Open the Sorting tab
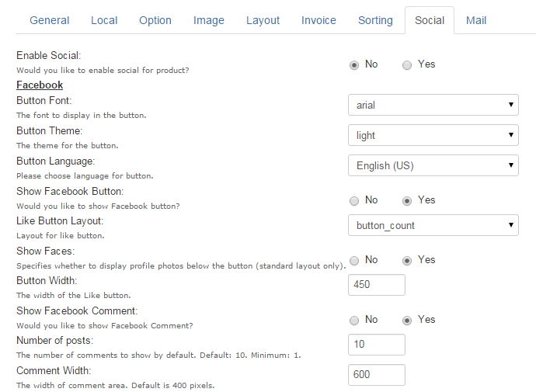Screen dimensions: 536x392 click(375, 20)
